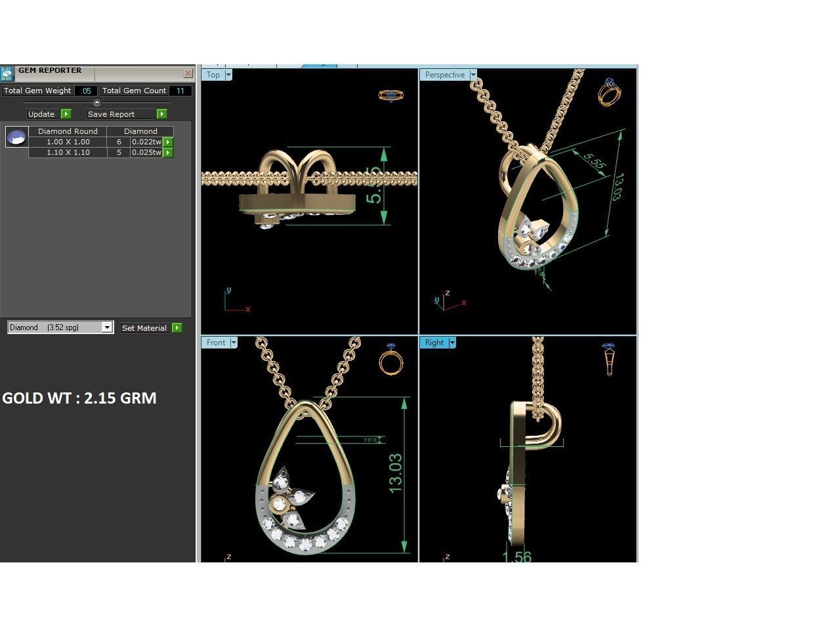Click ring front-view icon in Front viewport
The height and width of the screenshot is (630, 840).
click(391, 358)
